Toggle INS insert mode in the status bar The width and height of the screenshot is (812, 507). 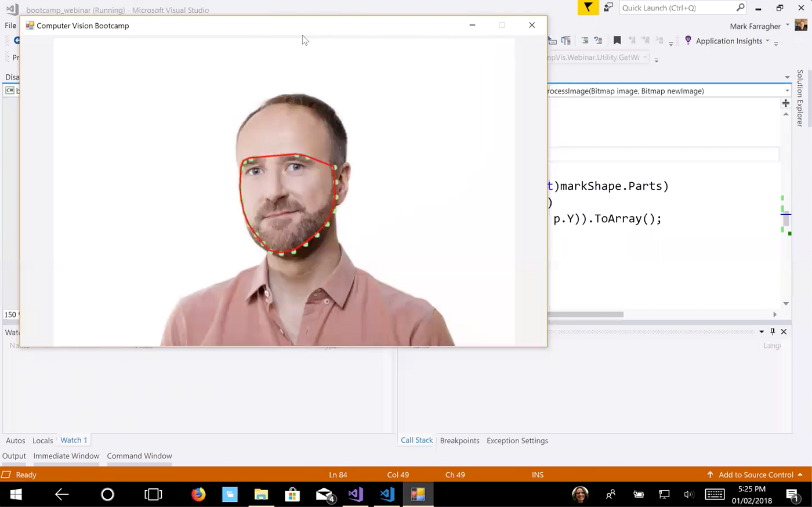(x=537, y=475)
